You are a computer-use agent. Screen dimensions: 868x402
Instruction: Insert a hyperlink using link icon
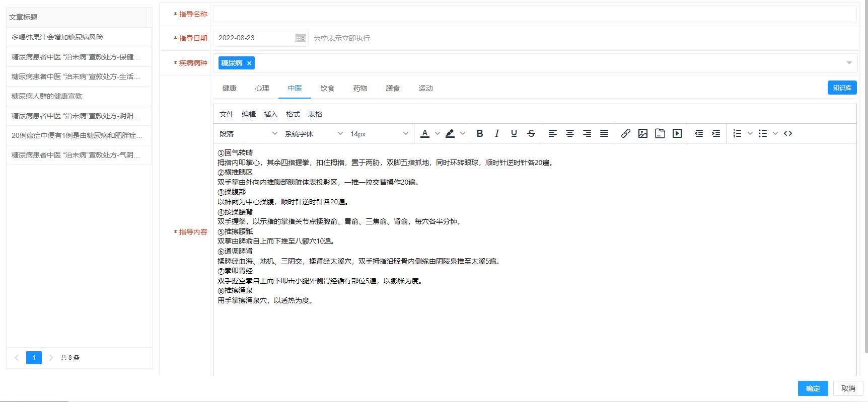coord(625,133)
